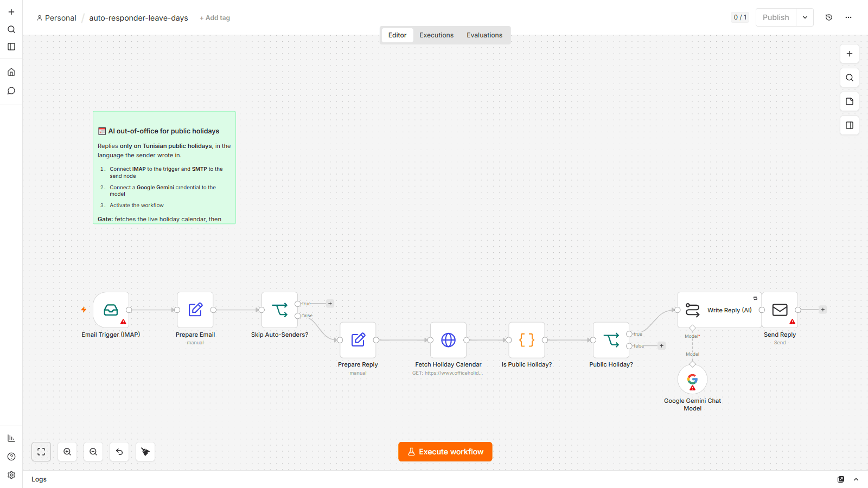Open the Email Trigger (IMAP) node
The image size is (868, 488).
click(x=111, y=310)
